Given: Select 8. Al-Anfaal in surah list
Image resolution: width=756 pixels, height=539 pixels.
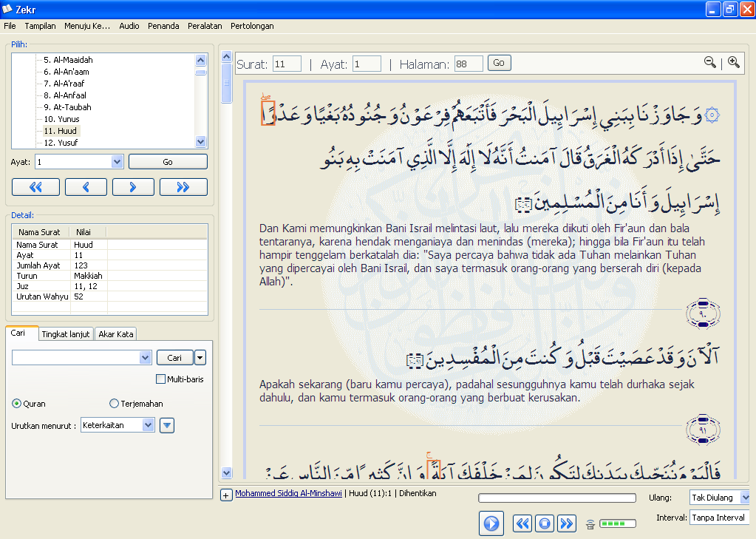Looking at the screenshot, I should click(x=64, y=95).
